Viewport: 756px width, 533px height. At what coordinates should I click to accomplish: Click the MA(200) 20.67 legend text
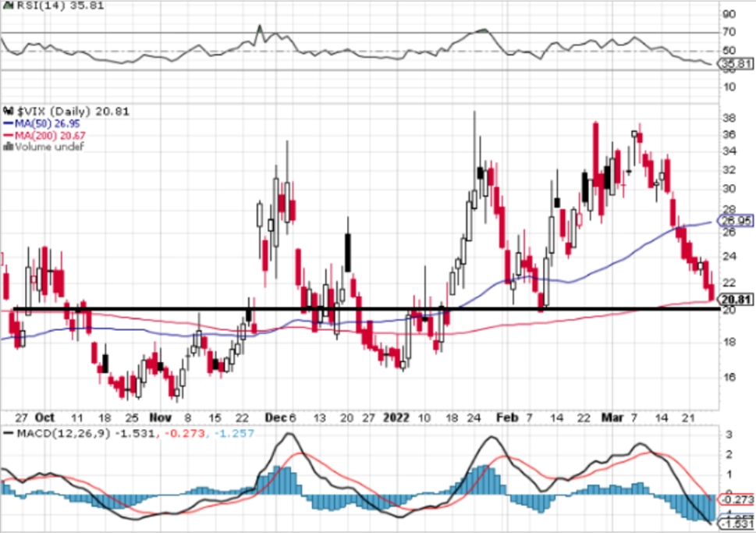(50, 136)
